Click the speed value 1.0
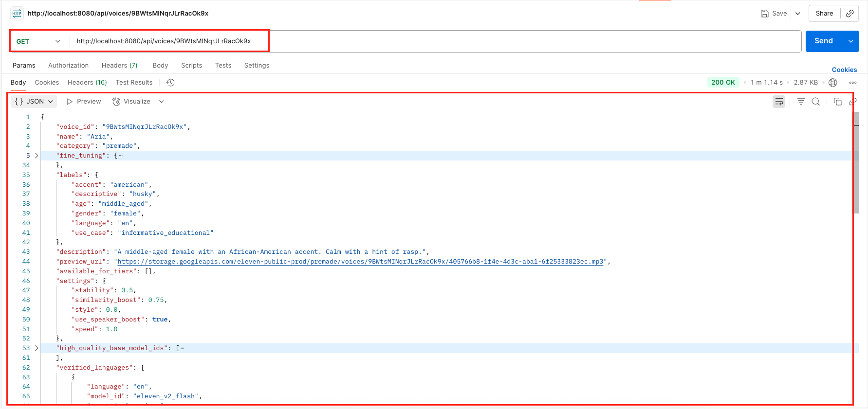The image size is (868, 409). (111, 329)
